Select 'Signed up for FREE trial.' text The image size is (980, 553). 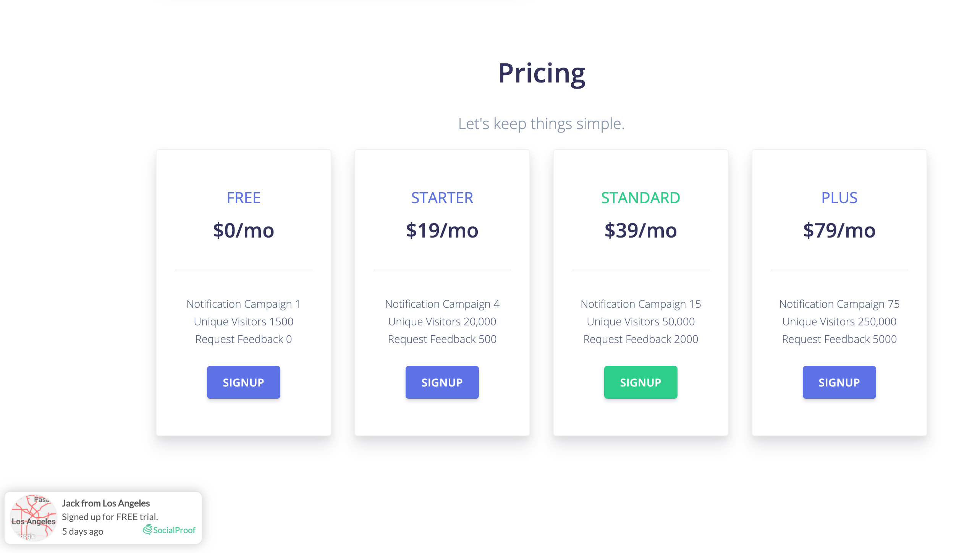pyautogui.click(x=110, y=517)
